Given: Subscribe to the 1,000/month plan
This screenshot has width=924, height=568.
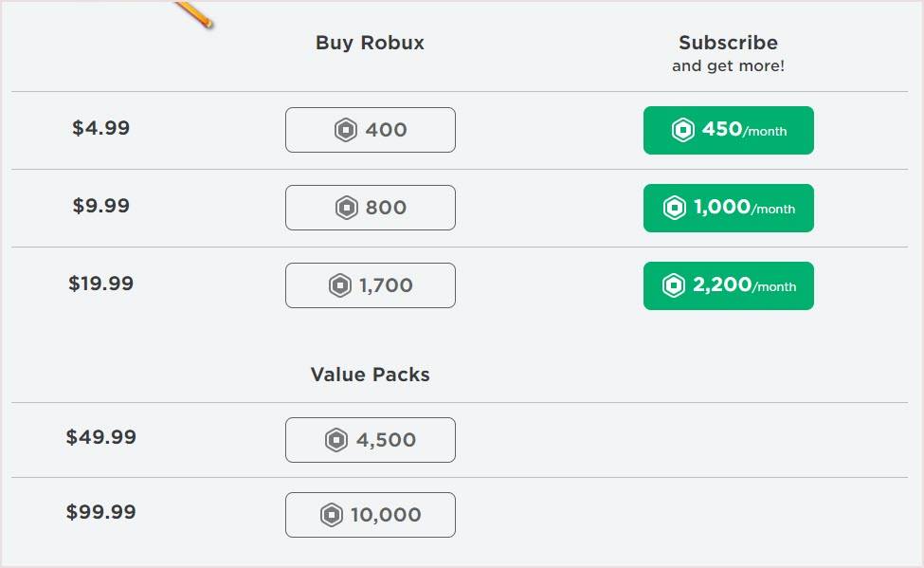Looking at the screenshot, I should coord(729,209).
